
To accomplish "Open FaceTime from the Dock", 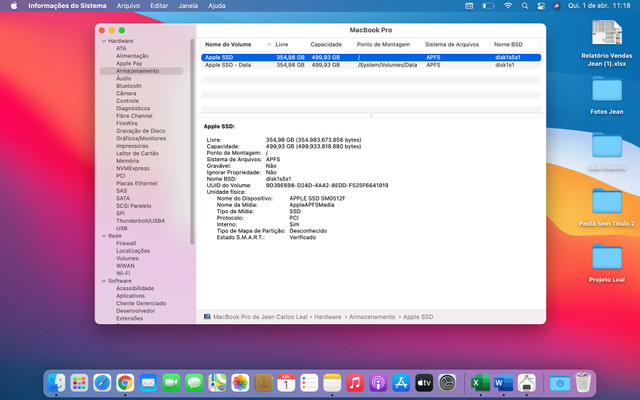I will (171, 383).
